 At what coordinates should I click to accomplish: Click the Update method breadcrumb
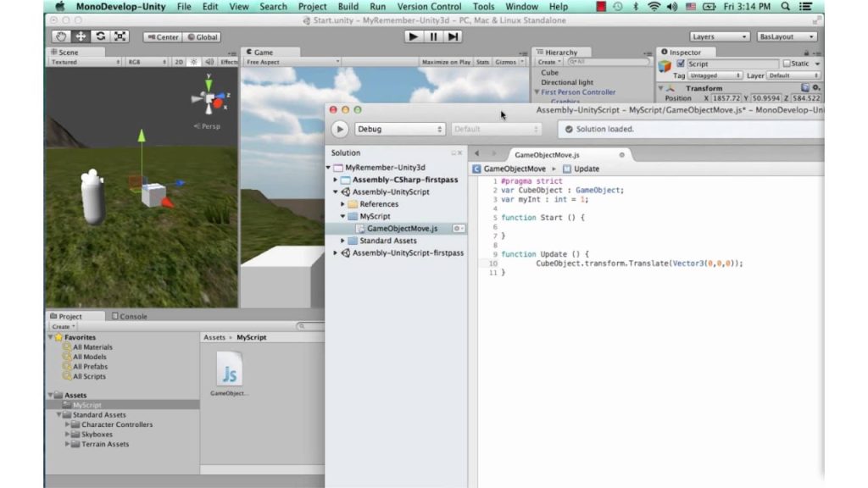581,169
